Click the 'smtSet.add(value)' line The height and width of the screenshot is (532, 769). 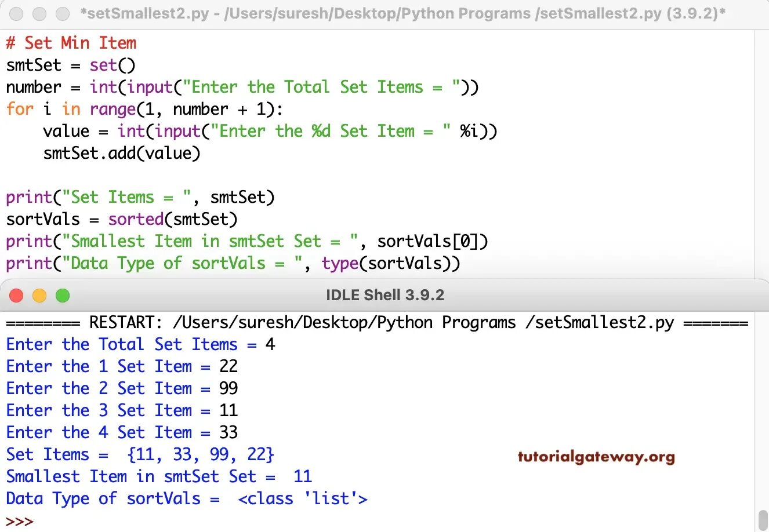tap(122, 153)
